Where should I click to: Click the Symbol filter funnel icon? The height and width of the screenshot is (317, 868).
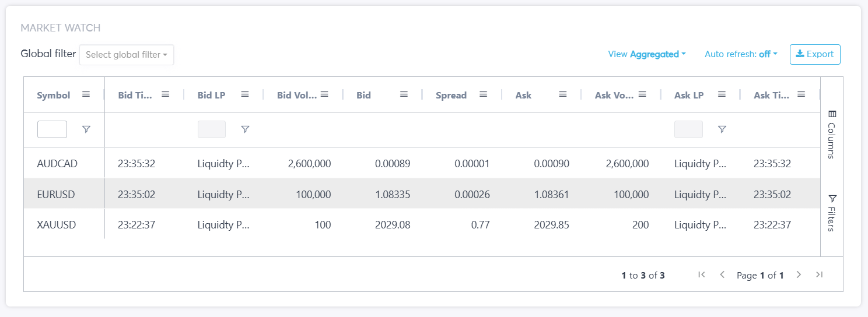point(86,129)
